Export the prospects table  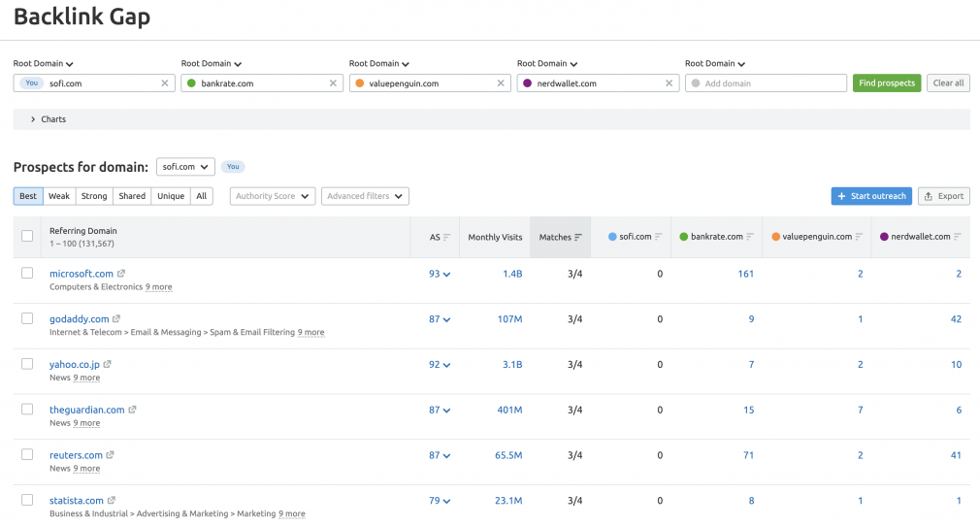point(944,196)
